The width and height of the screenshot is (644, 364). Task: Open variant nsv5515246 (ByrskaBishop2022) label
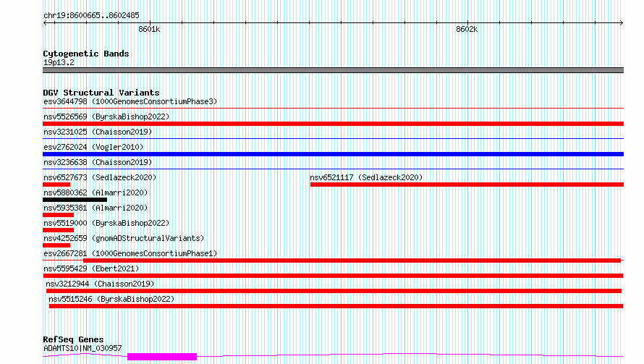[x=111, y=299]
